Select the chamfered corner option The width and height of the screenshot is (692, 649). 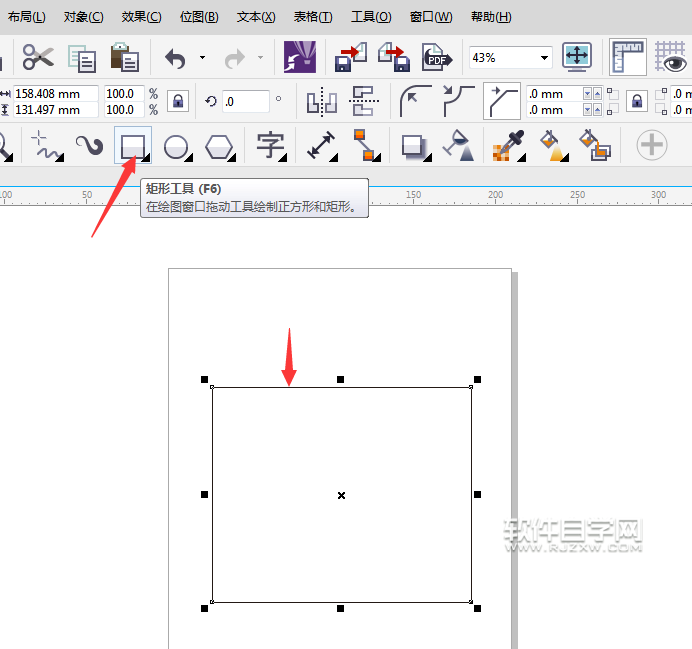coord(502,101)
